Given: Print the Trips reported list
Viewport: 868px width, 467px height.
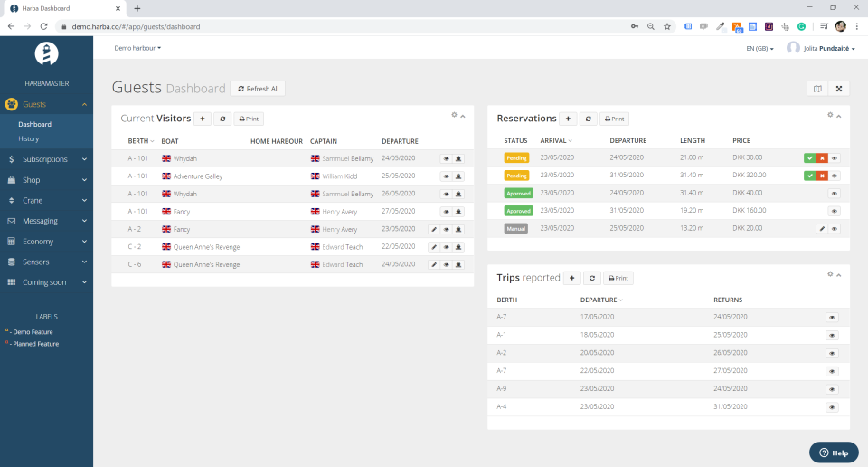Looking at the screenshot, I should click(x=618, y=278).
